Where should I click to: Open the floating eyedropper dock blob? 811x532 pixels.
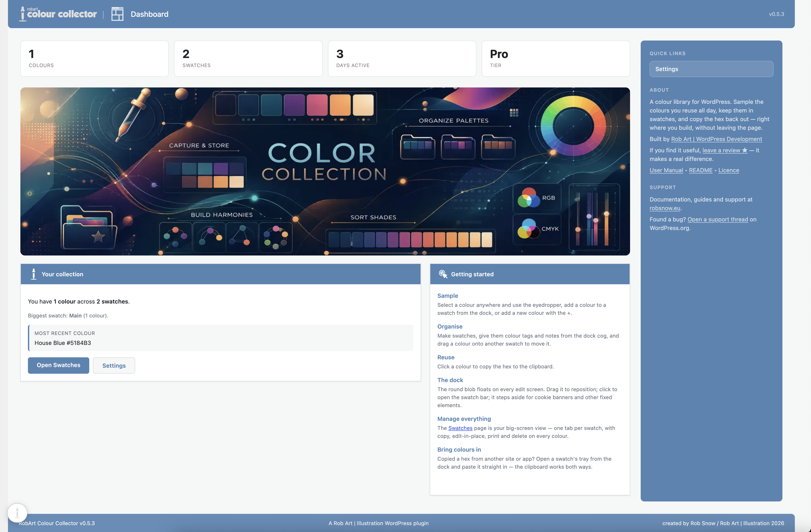(x=17, y=513)
